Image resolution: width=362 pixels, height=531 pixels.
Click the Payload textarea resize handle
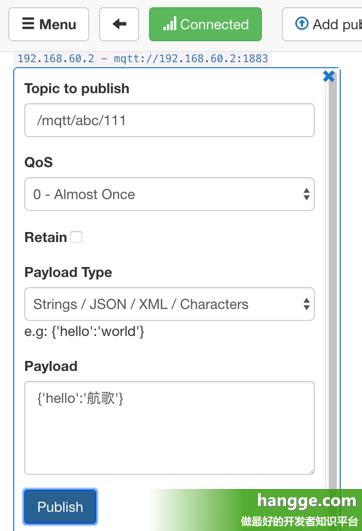312,471
